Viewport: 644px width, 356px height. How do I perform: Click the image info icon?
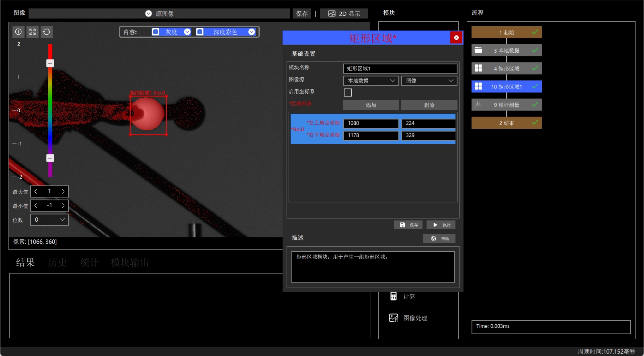point(18,32)
